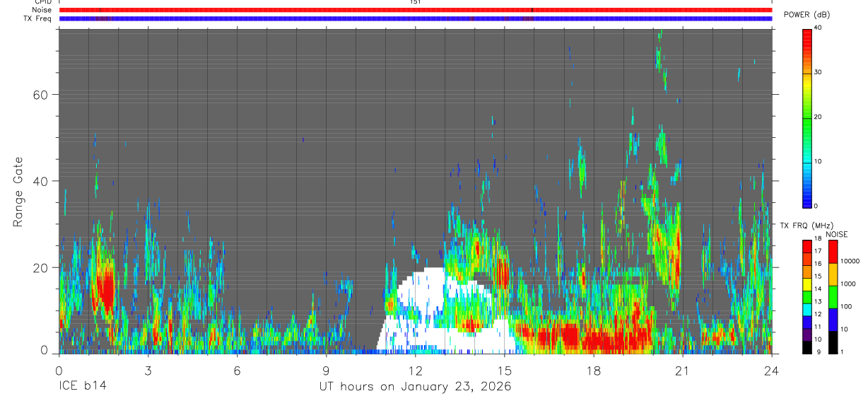Click the "10" label on the POWER colorbar
Viewport: 868px width, 401px height.
(818, 161)
